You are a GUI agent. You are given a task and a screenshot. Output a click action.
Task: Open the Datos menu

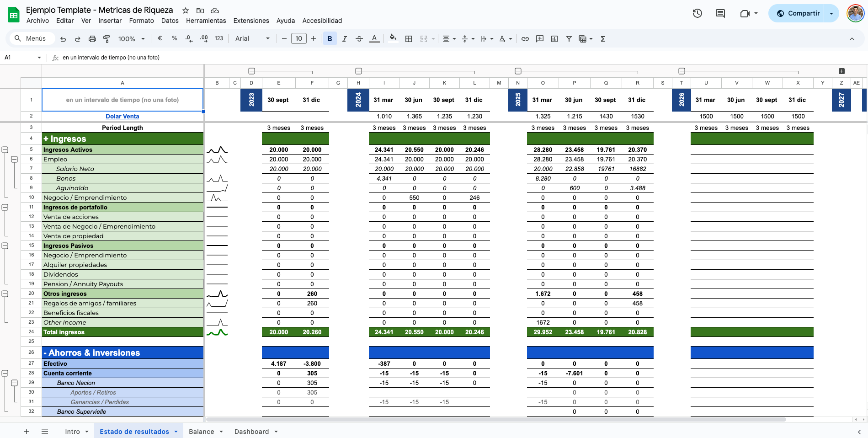point(170,21)
